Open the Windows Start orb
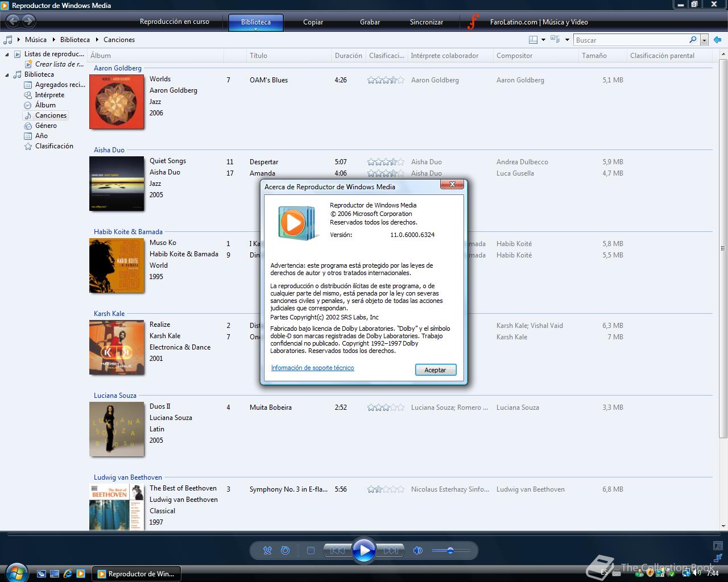The width and height of the screenshot is (728, 582). (15, 572)
